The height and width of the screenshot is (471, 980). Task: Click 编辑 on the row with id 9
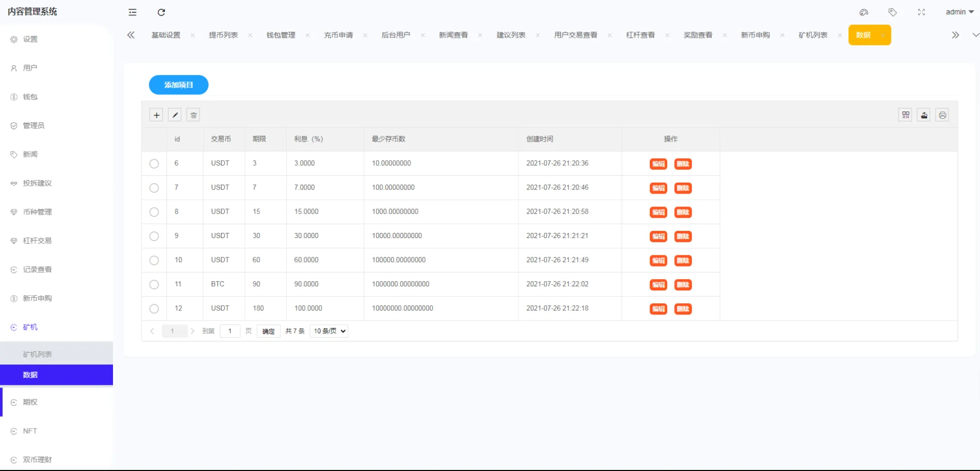coord(658,237)
